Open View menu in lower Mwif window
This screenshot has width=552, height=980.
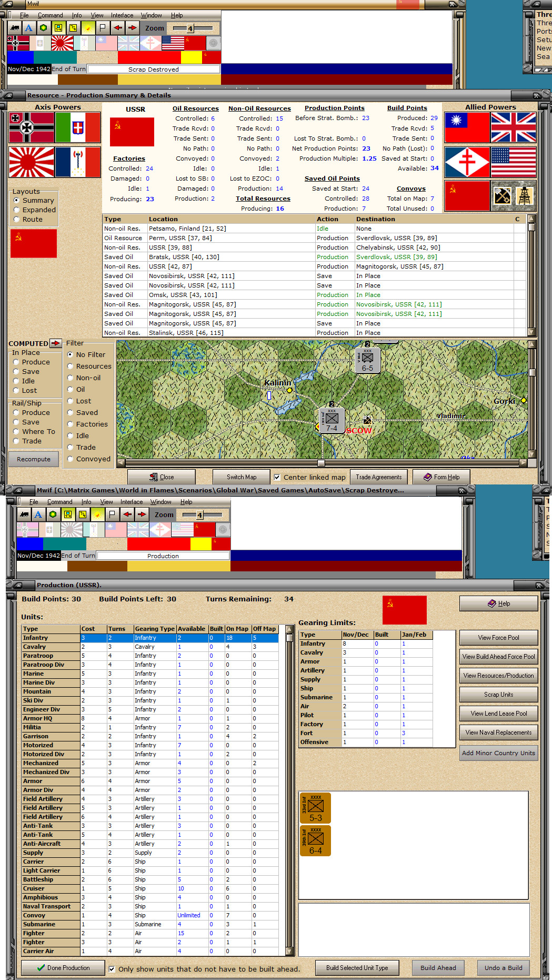[107, 502]
